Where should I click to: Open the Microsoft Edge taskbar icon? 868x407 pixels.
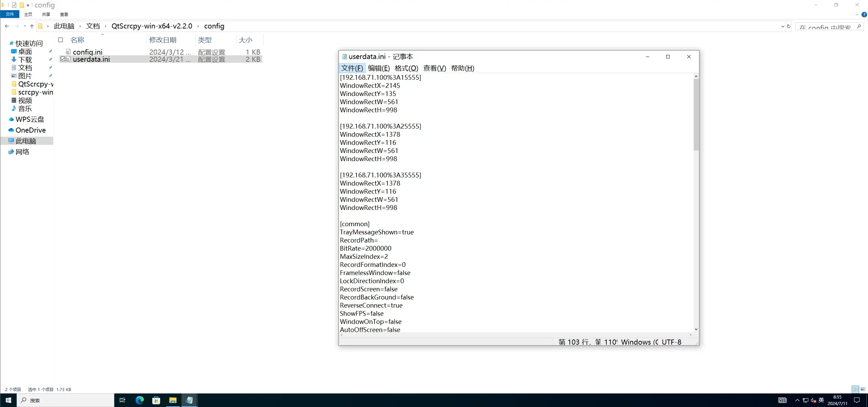[139, 400]
